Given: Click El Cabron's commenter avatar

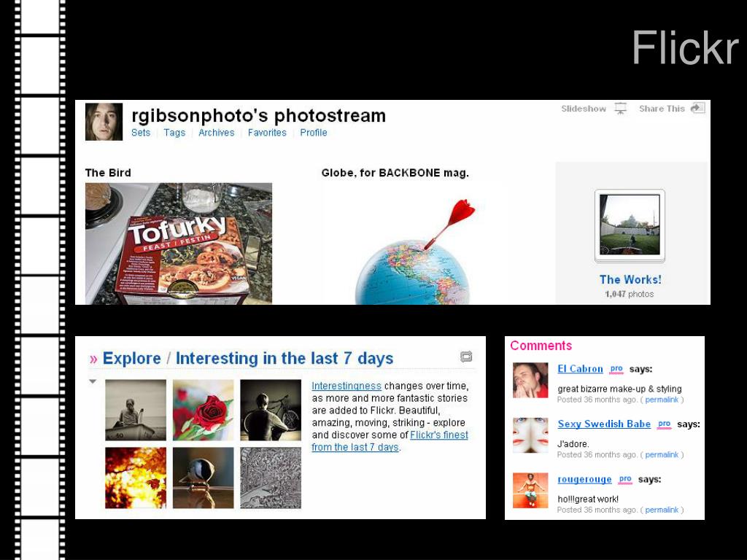Looking at the screenshot, I should [530, 380].
